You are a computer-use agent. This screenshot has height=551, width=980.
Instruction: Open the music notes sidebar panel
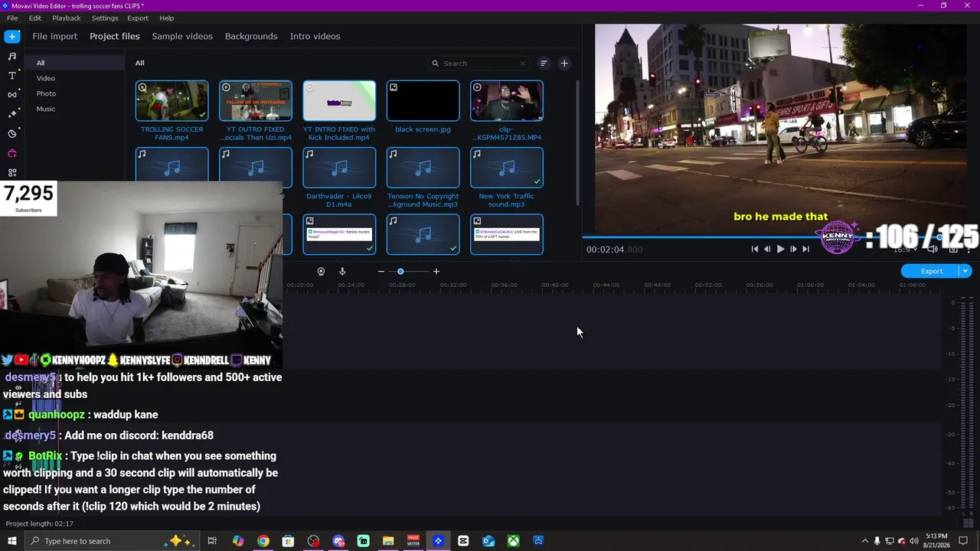click(11, 56)
